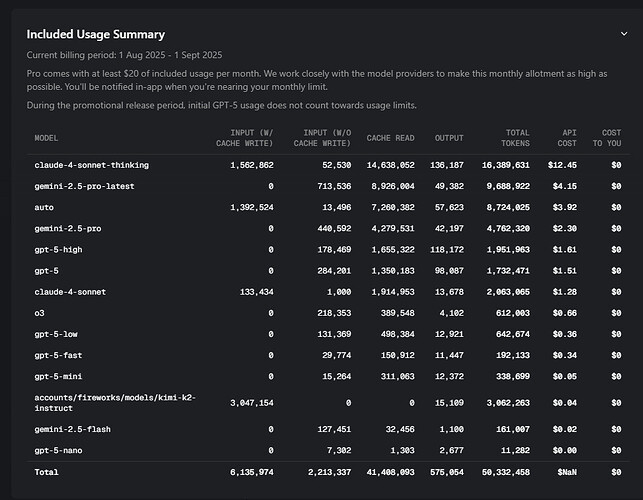Select the o3 model name
The width and height of the screenshot is (643, 500).
click(39, 313)
